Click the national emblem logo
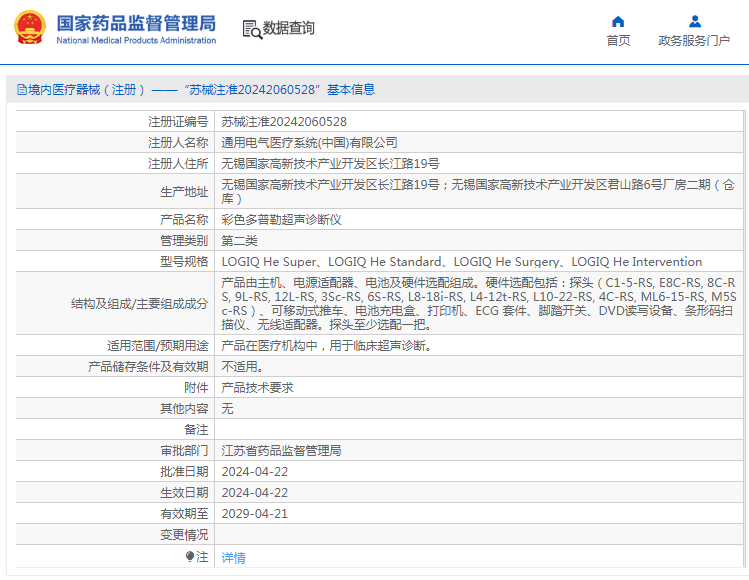Screen dimensions: 749x580 tap(30, 28)
